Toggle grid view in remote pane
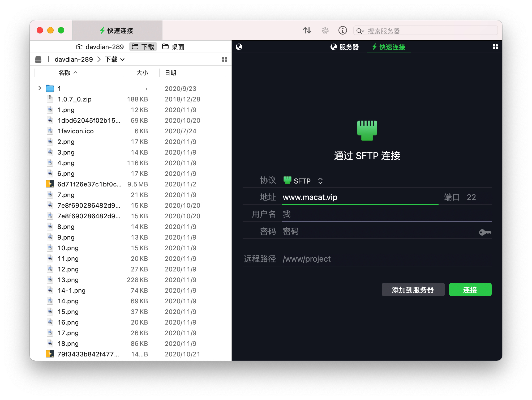This screenshot has width=532, height=400. pyautogui.click(x=495, y=47)
